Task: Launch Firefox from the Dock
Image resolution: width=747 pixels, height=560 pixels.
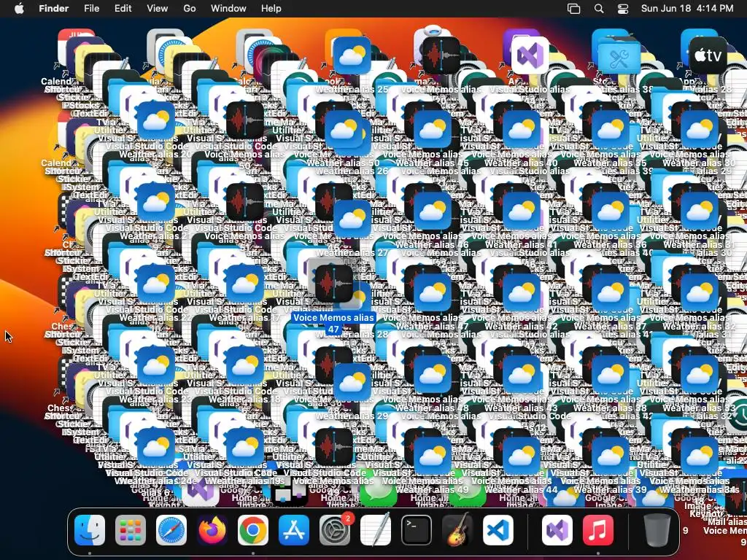Action: (x=212, y=530)
